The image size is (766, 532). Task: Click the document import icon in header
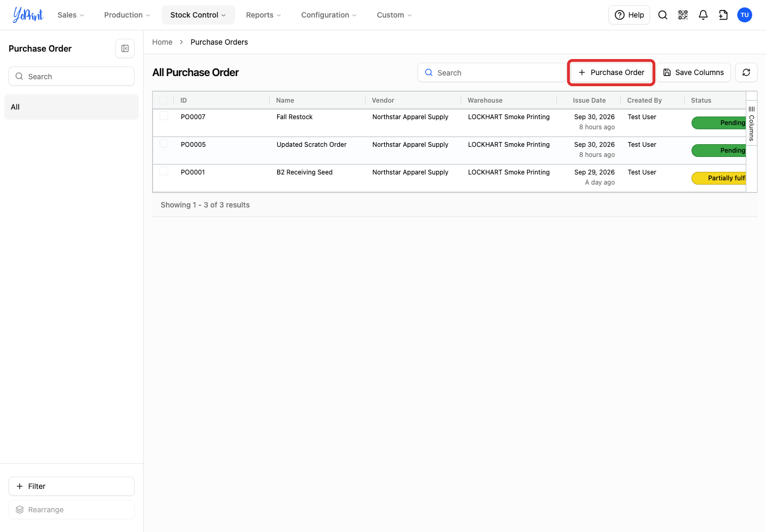tap(723, 15)
